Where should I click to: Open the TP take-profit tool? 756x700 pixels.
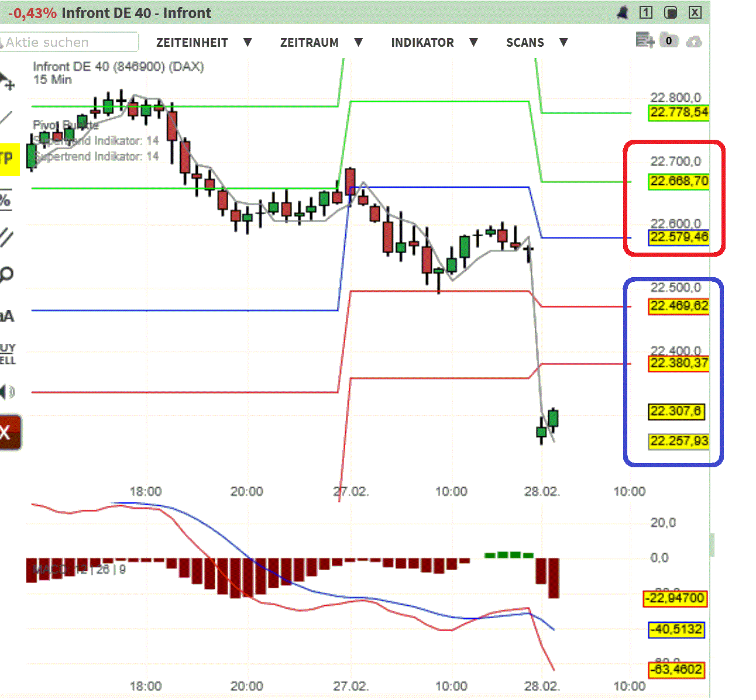6,158
